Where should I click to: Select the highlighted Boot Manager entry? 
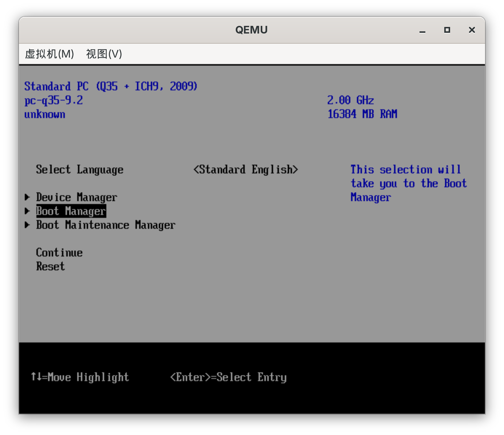click(x=71, y=211)
